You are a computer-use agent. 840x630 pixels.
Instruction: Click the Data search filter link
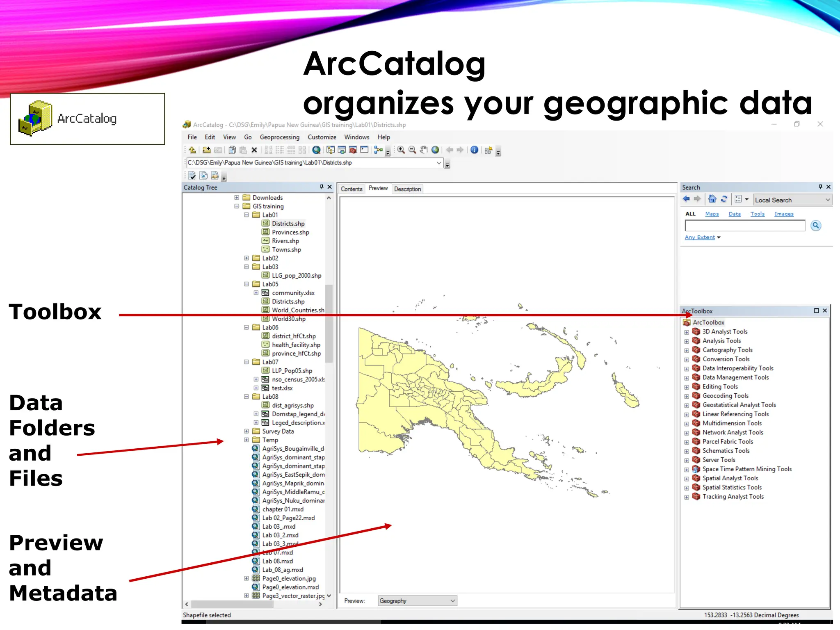point(735,214)
